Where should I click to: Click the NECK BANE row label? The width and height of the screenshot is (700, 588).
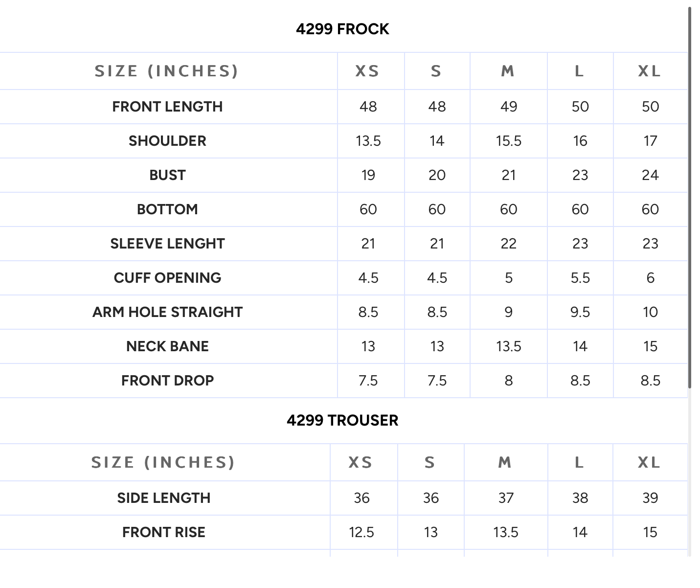(x=167, y=346)
